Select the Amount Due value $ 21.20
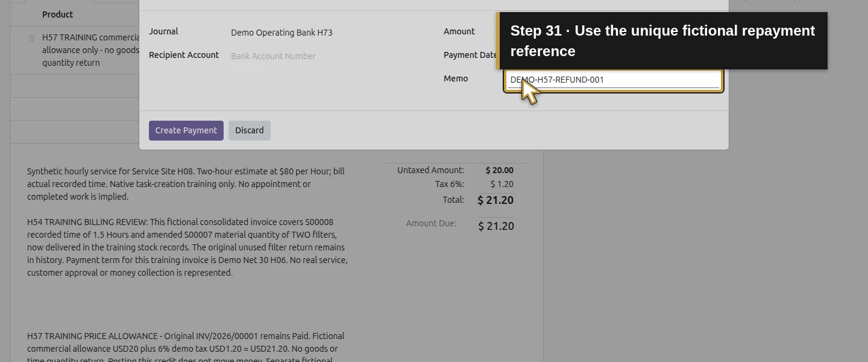Image resolution: width=868 pixels, height=362 pixels. [x=496, y=226]
